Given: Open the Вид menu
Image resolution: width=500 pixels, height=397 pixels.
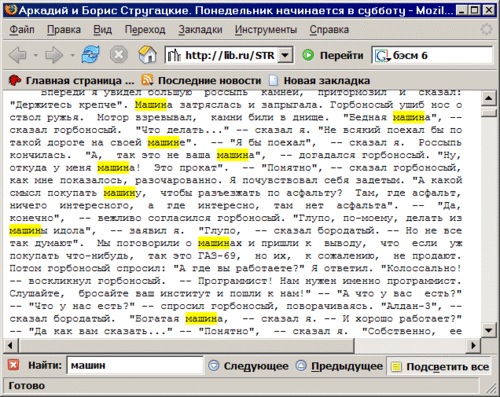Looking at the screenshot, I should pos(102,30).
